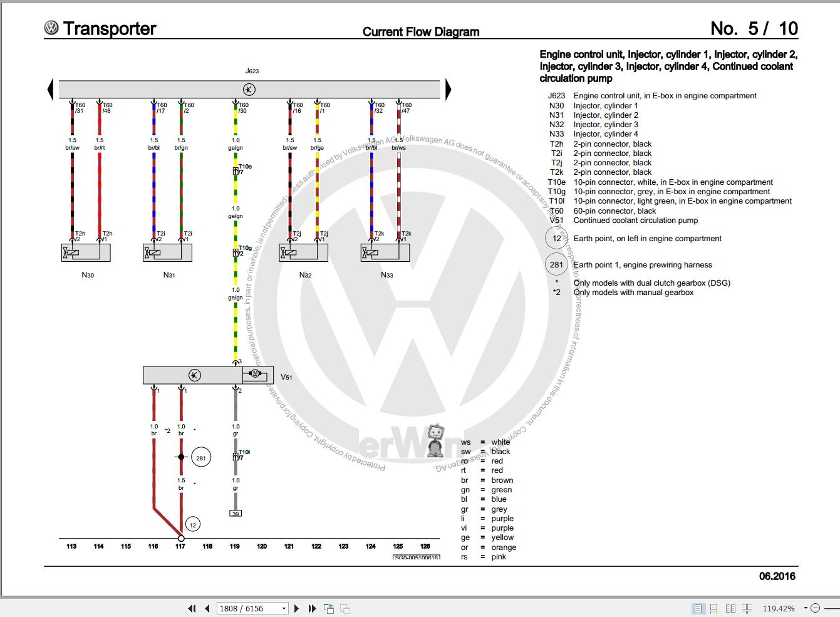The height and width of the screenshot is (617, 840).
Task: Click legend row '10-pin connector, light green'
Action: (670, 201)
